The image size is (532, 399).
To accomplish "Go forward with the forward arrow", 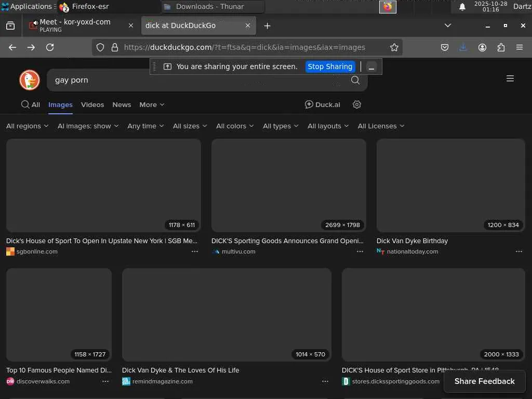I will [x=31, y=47].
